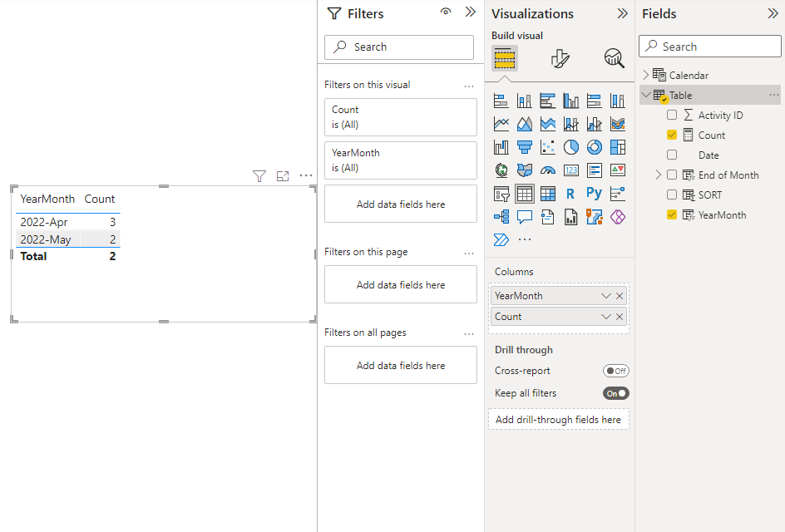The width and height of the screenshot is (785, 532).
Task: Insert the Python visual
Action: pos(595,194)
